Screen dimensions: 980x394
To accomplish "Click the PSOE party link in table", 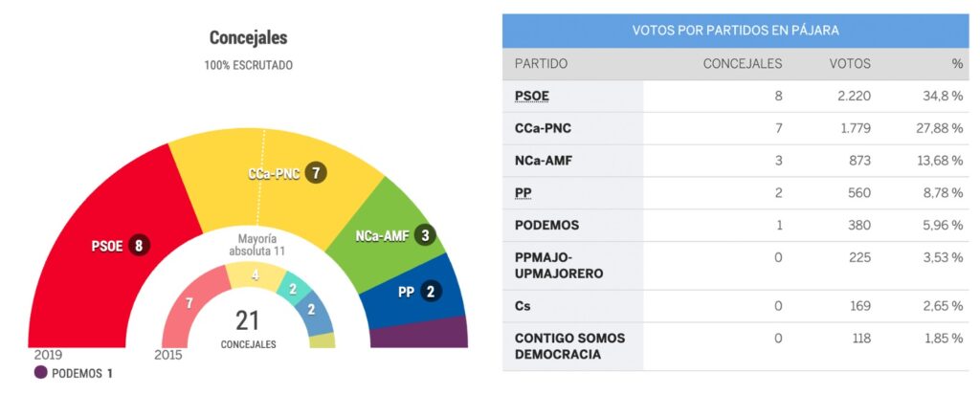I will coord(532,96).
